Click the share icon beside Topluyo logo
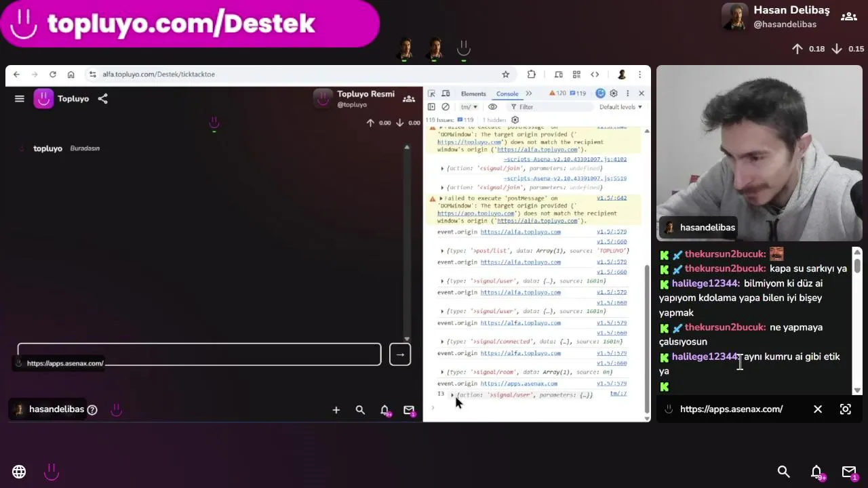Screen dimensions: 868x488 point(102,99)
